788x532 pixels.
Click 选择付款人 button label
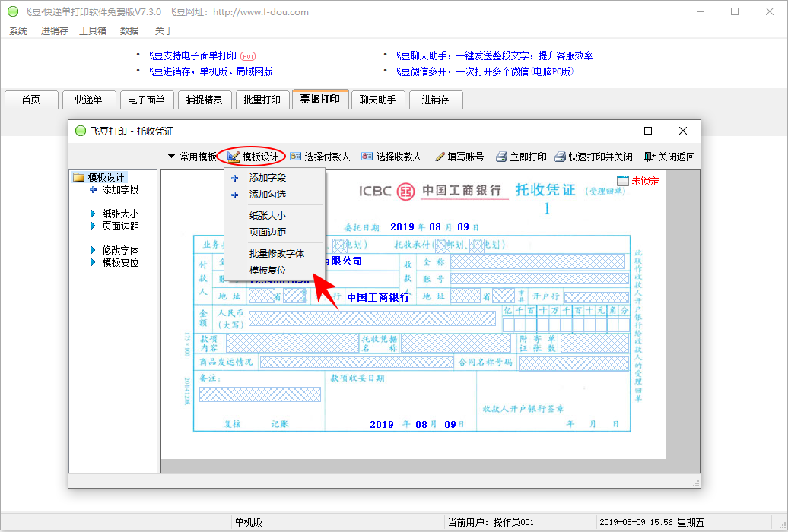point(327,157)
